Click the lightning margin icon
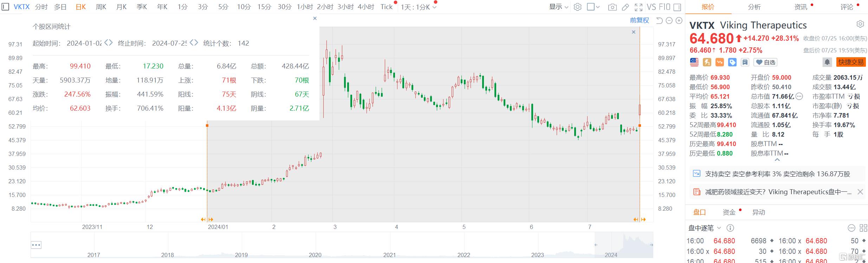The image size is (868, 263). point(707,62)
